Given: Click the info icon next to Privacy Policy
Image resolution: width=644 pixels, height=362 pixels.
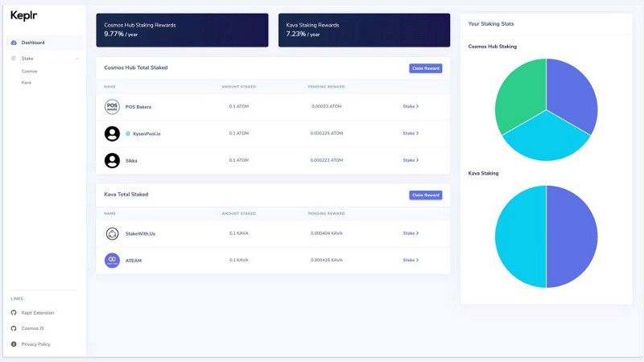Looking at the screenshot, I should click(14, 344).
